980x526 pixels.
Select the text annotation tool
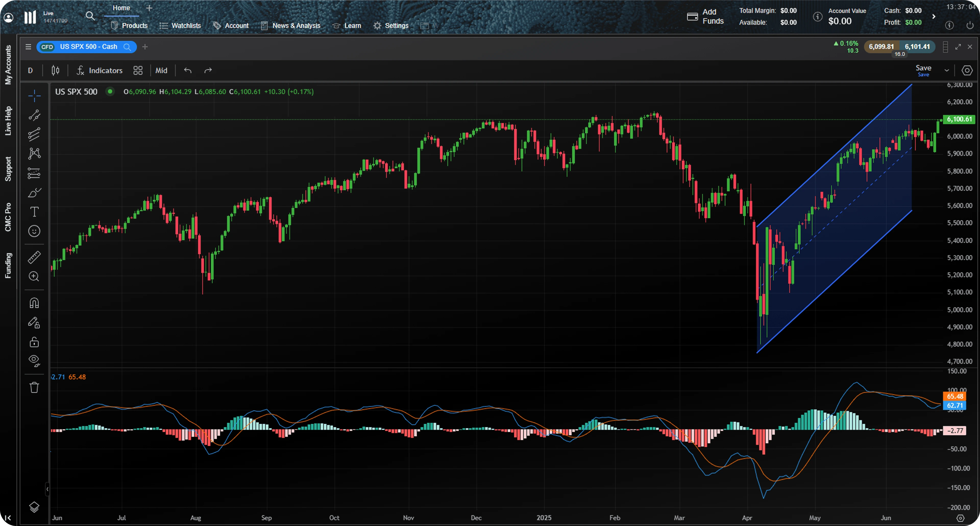(34, 211)
